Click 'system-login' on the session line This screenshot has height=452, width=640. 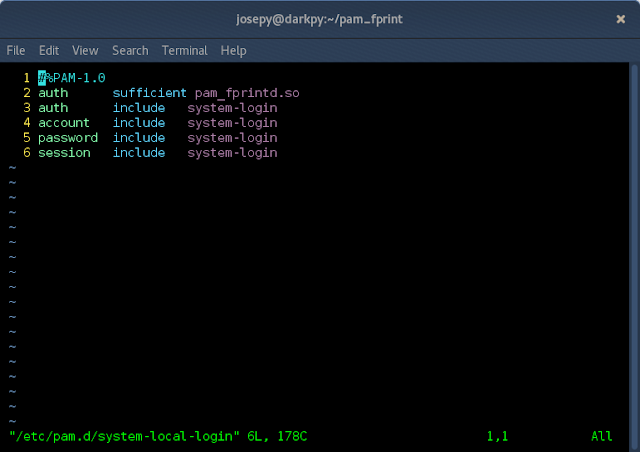point(232,153)
